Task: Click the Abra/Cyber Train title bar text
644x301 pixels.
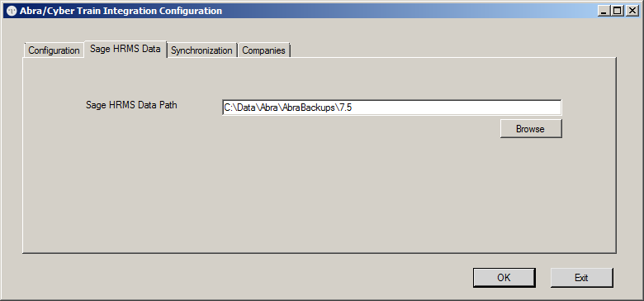Action: (x=121, y=11)
